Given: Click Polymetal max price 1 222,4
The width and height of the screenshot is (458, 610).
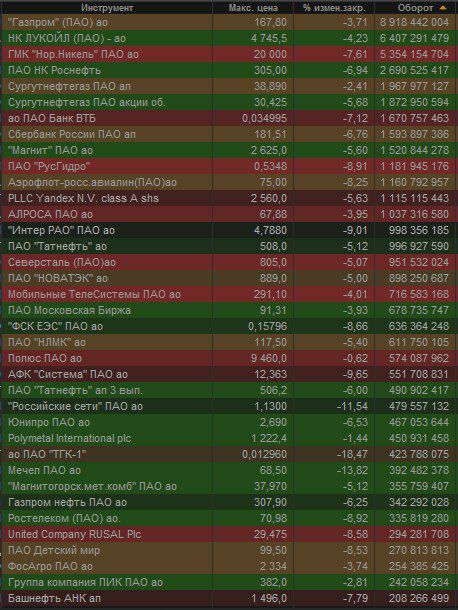Looking at the screenshot, I should [268, 438].
